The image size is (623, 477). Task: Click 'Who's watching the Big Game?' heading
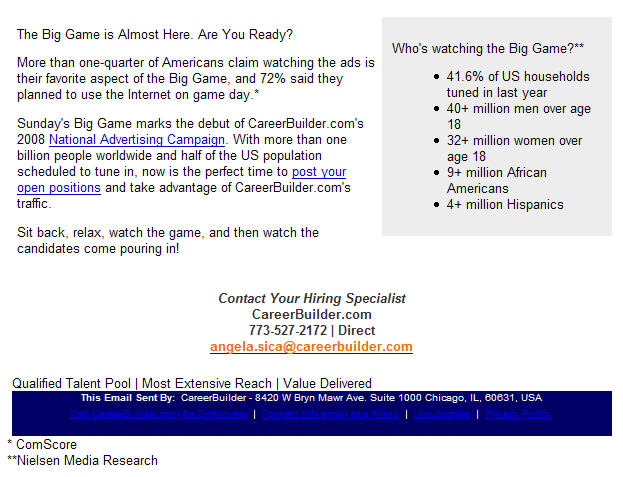tap(488, 48)
